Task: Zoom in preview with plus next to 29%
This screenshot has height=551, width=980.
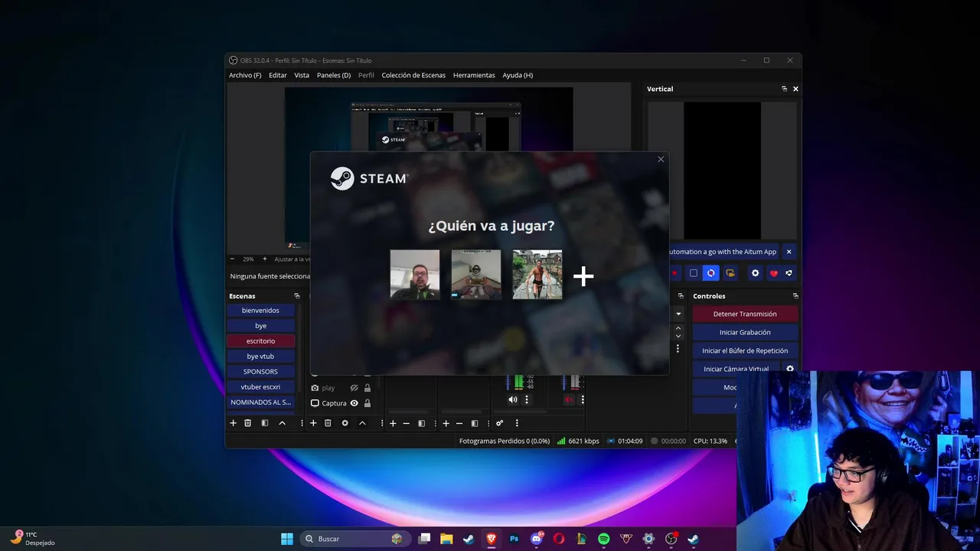Action: (265, 259)
